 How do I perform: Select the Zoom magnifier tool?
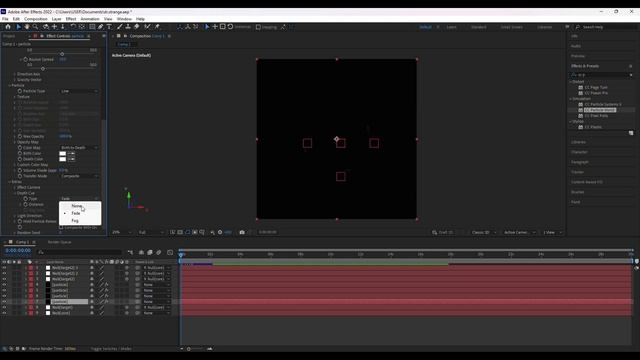(36, 27)
